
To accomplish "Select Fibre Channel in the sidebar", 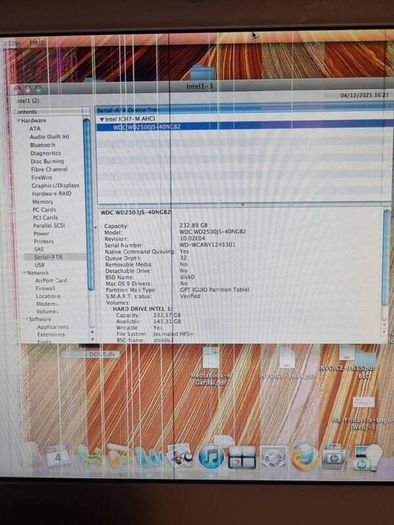I will click(x=49, y=169).
